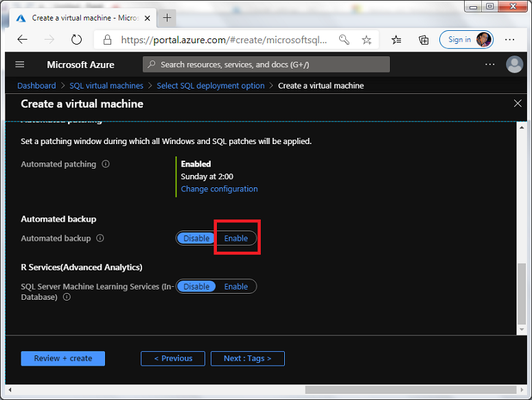The height and width of the screenshot is (400, 532).
Task: Click Review + create button
Action: tap(62, 358)
